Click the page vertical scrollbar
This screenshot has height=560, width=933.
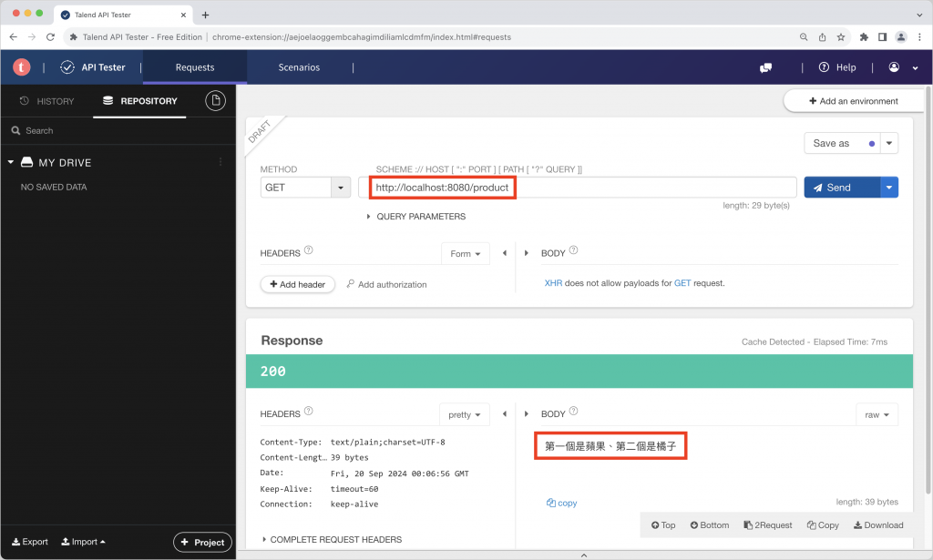[x=928, y=291]
